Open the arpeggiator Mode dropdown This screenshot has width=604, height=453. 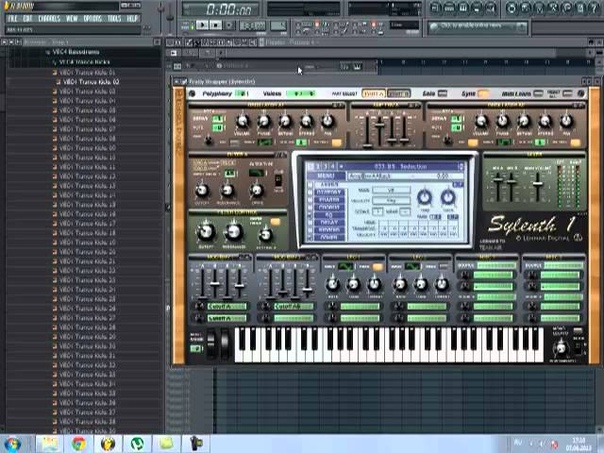pyautogui.click(x=391, y=190)
